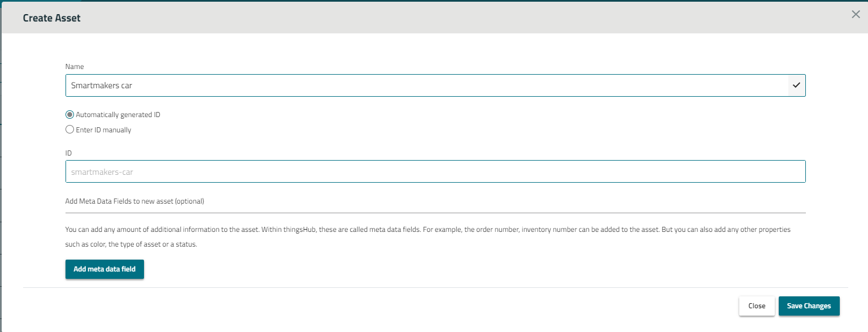Click the 'Name' label above the field
The height and width of the screenshot is (332, 868).
75,67
